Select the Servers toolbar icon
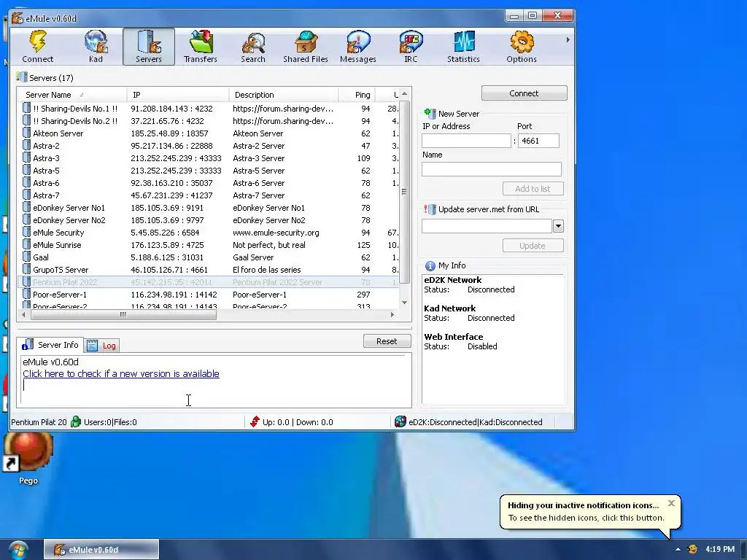The height and width of the screenshot is (560, 747). click(149, 47)
